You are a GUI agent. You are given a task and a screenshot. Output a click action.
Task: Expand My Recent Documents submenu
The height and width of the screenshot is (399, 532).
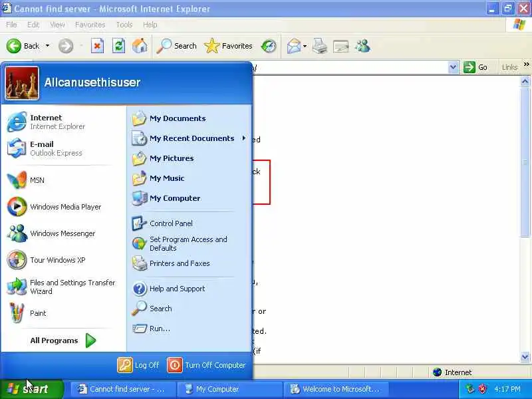190,138
